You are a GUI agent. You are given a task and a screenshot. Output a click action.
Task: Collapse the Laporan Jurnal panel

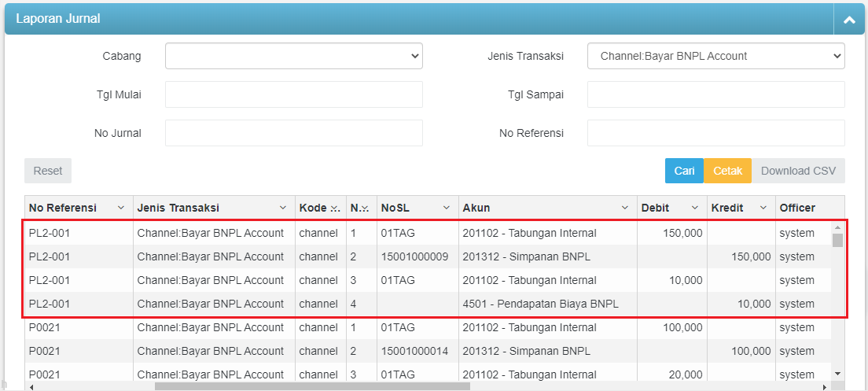tap(848, 20)
